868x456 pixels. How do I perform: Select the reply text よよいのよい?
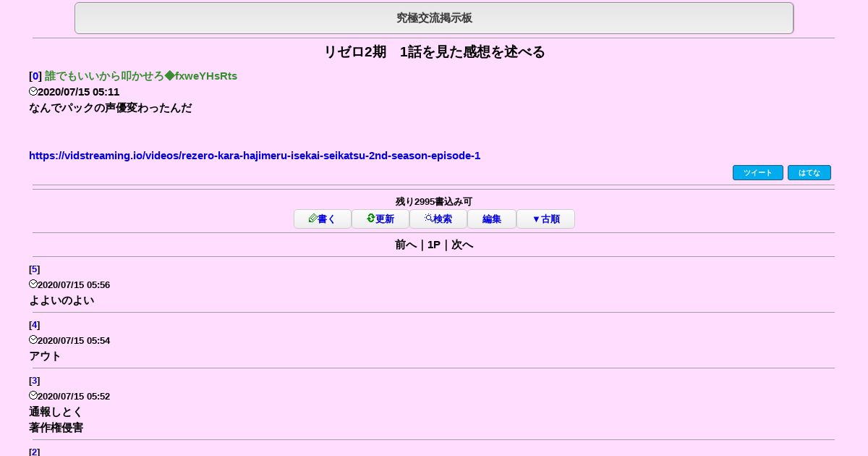[61, 300]
